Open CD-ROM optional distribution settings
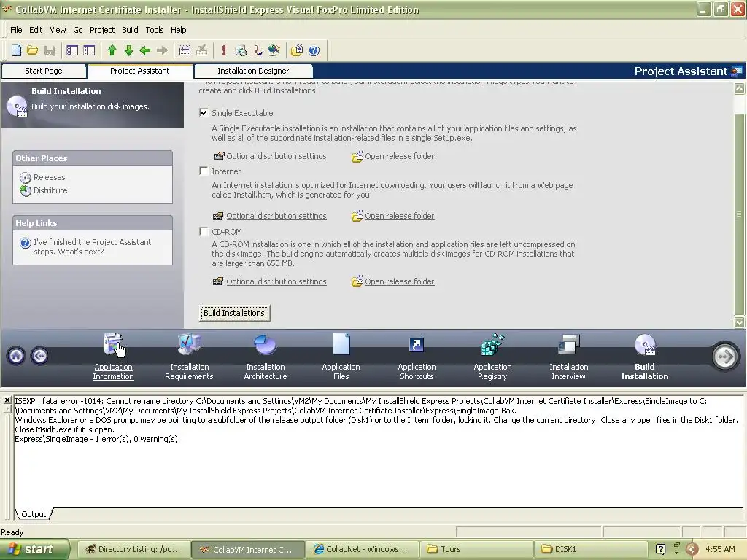The height and width of the screenshot is (560, 747). tap(276, 282)
